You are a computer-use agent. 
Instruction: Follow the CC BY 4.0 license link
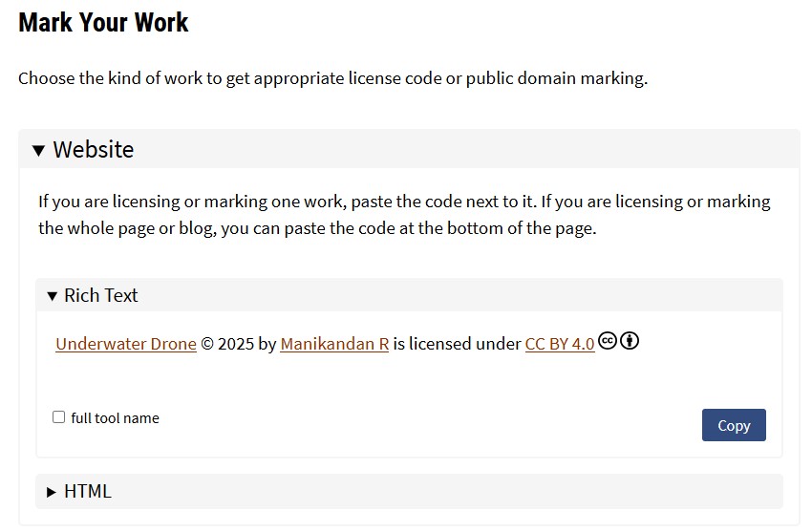click(x=560, y=344)
